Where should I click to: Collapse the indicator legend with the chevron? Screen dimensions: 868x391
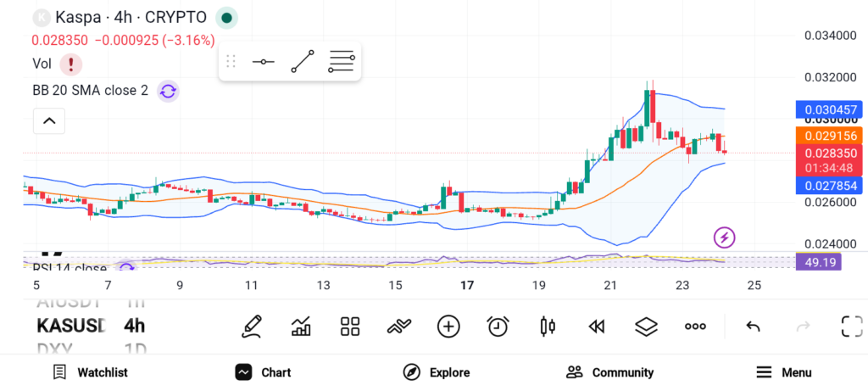tap(49, 120)
